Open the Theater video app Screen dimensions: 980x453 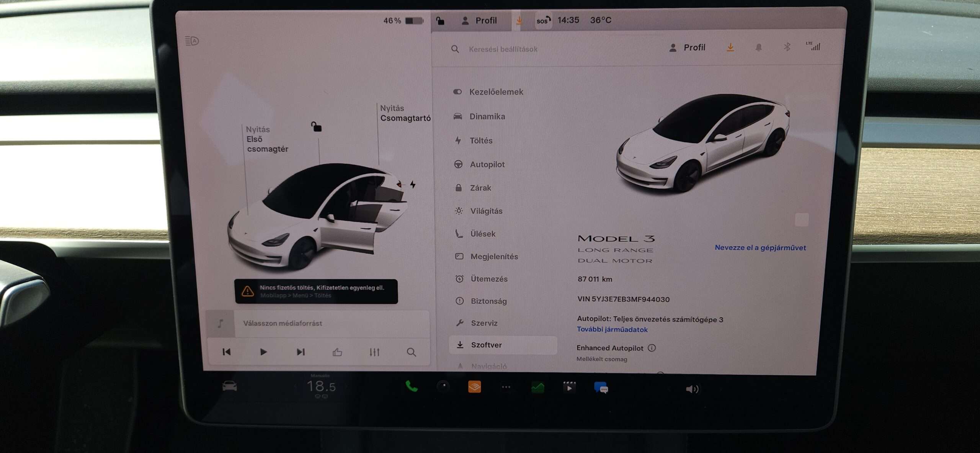point(569,388)
